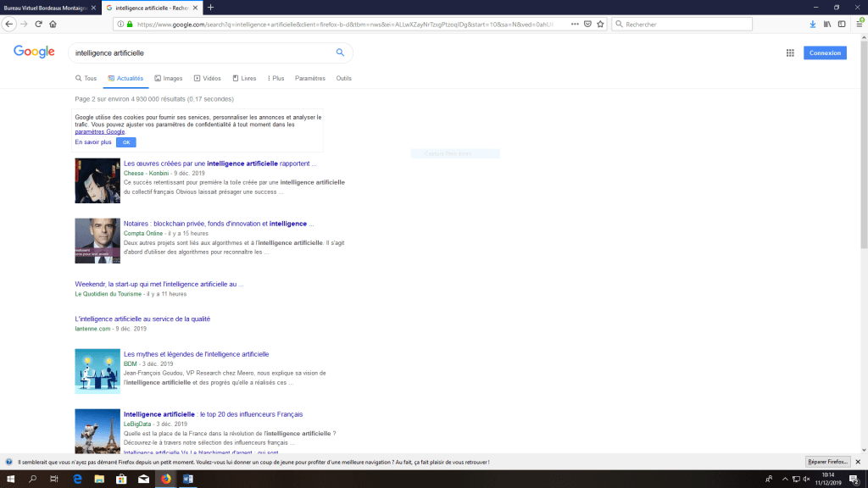Open the Weekendr start-up article link

click(x=159, y=284)
